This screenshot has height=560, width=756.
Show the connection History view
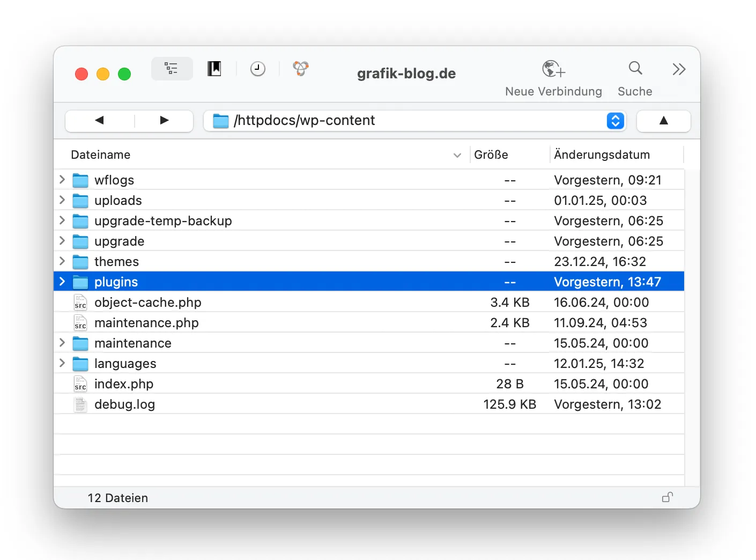pyautogui.click(x=258, y=69)
